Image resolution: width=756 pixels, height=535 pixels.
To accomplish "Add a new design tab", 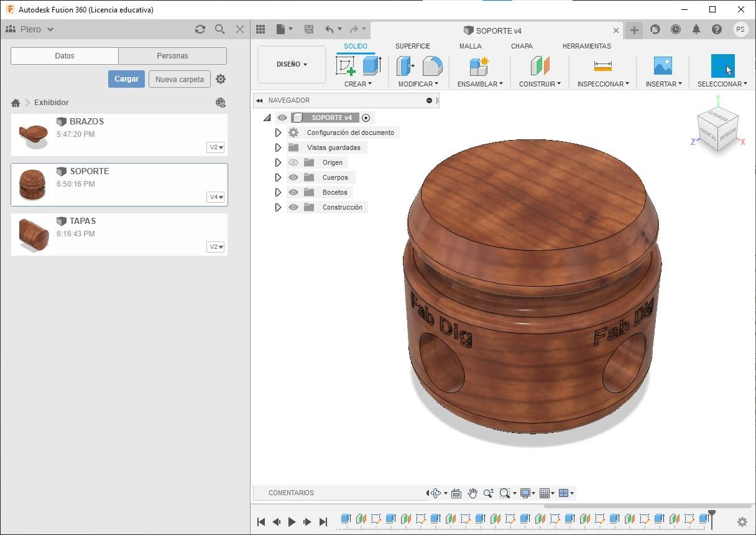I will point(634,30).
